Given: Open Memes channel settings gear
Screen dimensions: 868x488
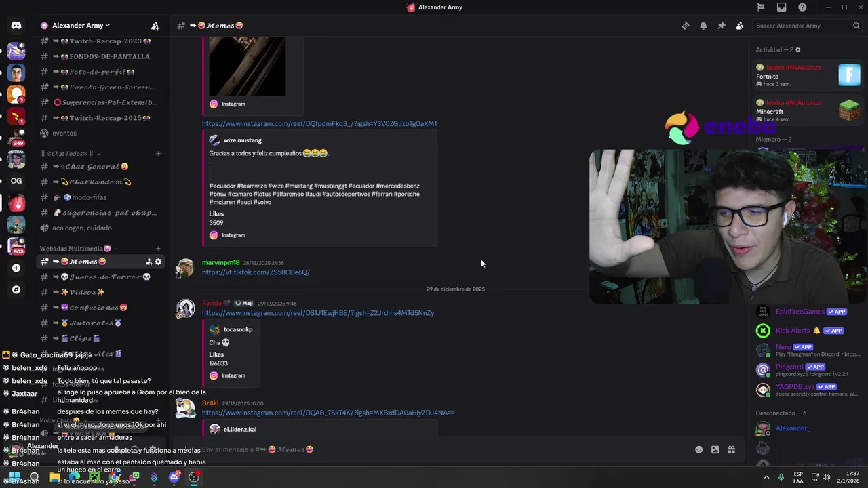Looking at the screenshot, I should [159, 262].
